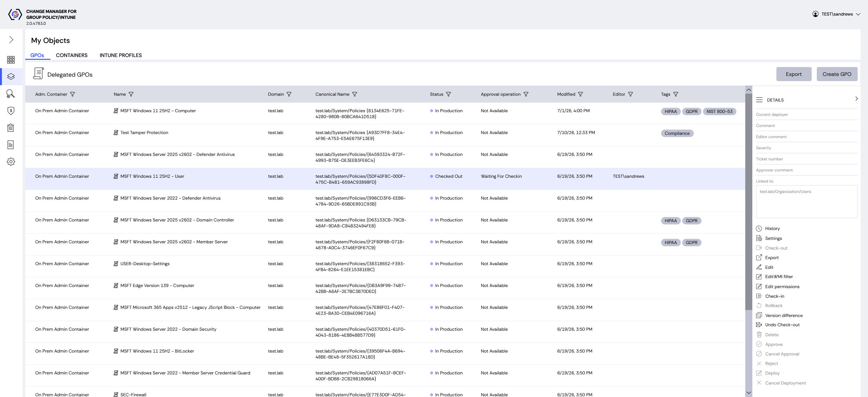Open the dashboard grid icon in sidebar
868x397 pixels.
pos(11,60)
